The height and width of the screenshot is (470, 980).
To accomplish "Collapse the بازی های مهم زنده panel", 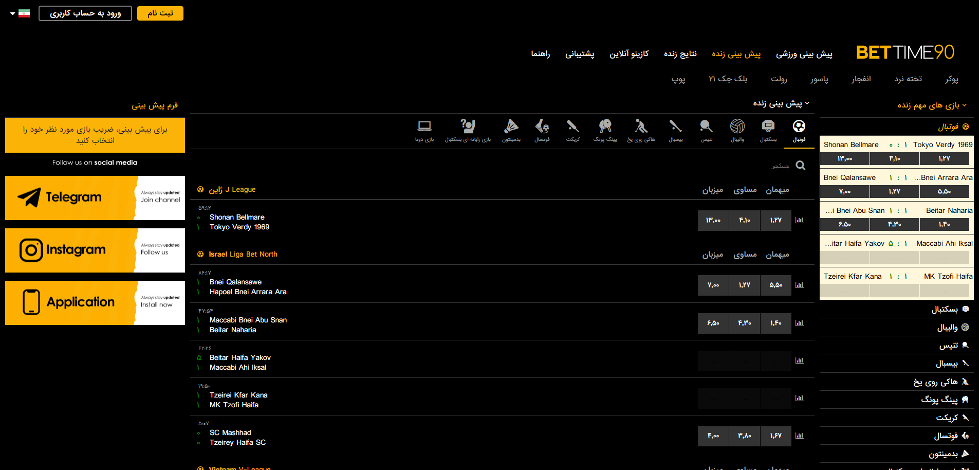I will (x=964, y=105).
